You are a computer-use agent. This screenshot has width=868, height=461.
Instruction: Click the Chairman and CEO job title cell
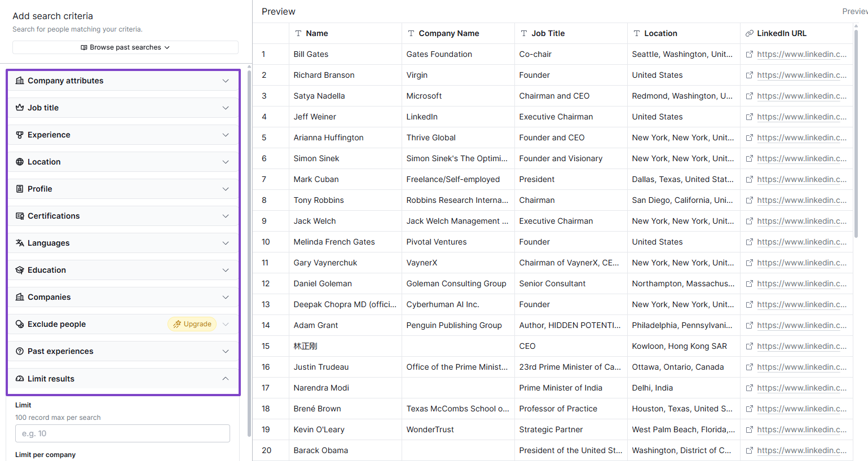pyautogui.click(x=571, y=96)
